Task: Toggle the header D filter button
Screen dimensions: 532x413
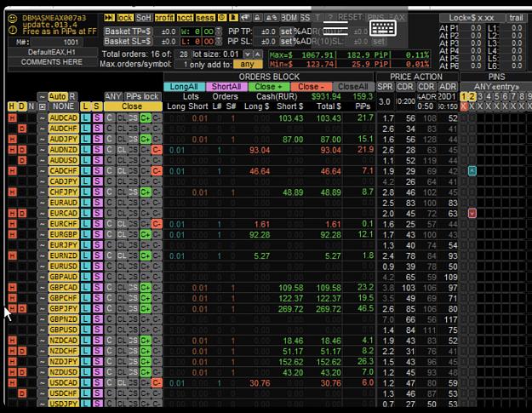Action: tap(22, 106)
